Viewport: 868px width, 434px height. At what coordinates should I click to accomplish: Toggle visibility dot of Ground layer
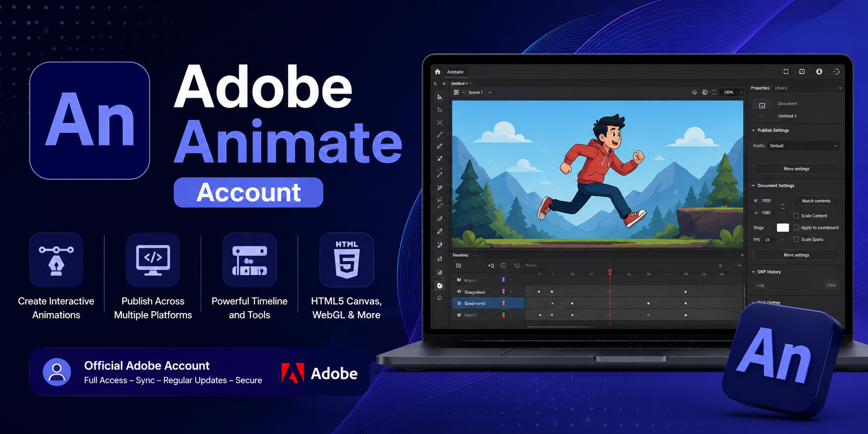tap(511, 315)
